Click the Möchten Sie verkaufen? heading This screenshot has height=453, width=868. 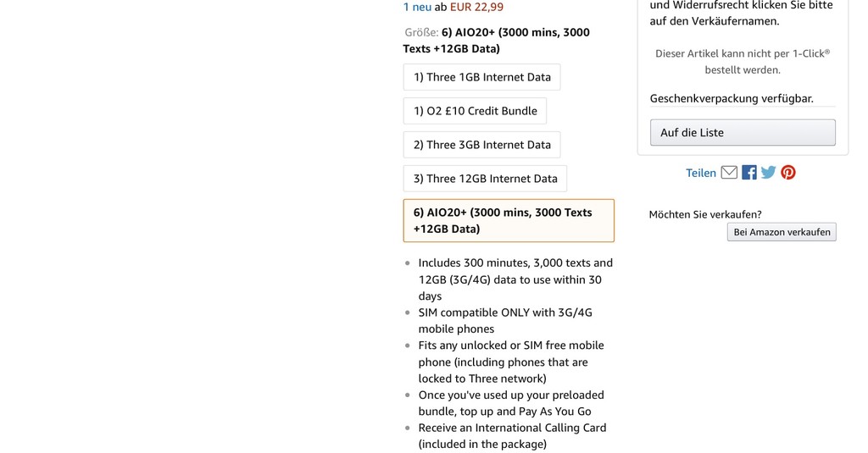(x=705, y=214)
